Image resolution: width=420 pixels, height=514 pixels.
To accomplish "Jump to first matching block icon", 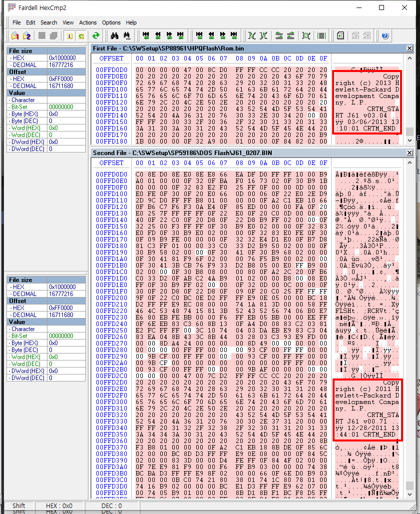I will coord(199,35).
